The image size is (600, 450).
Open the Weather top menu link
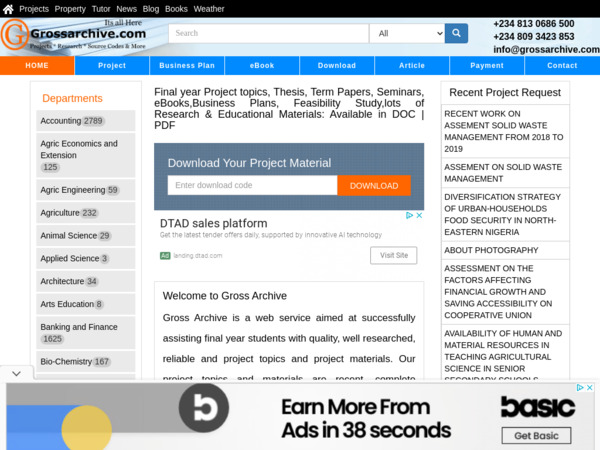(209, 9)
